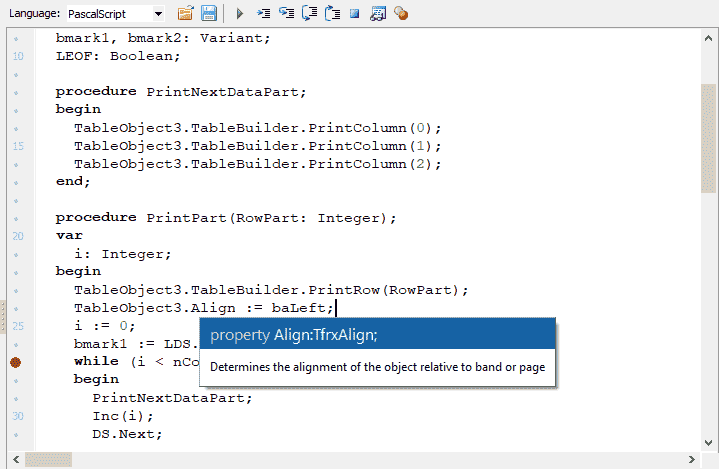Click the Toggle breakpoint toolbar icon

[x=401, y=13]
